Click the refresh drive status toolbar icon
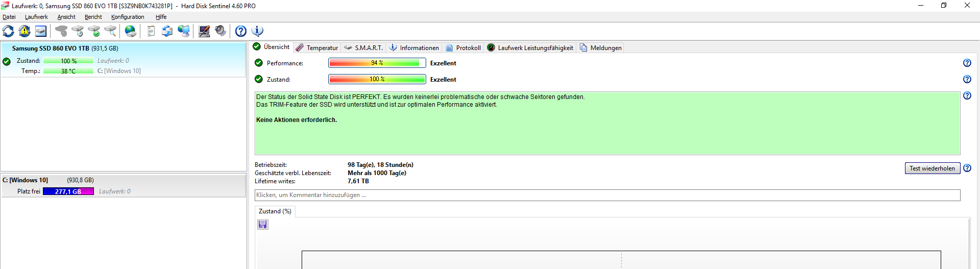 click(9, 31)
